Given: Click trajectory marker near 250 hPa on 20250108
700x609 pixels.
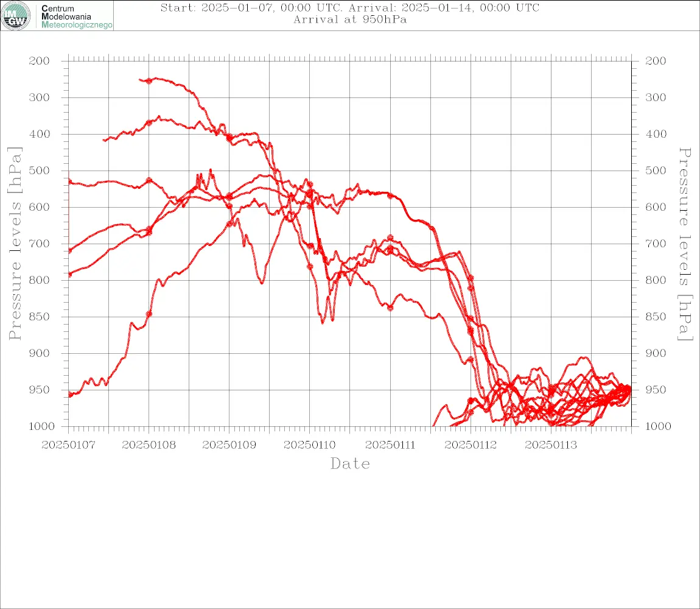Looking at the screenshot, I should point(149,81).
